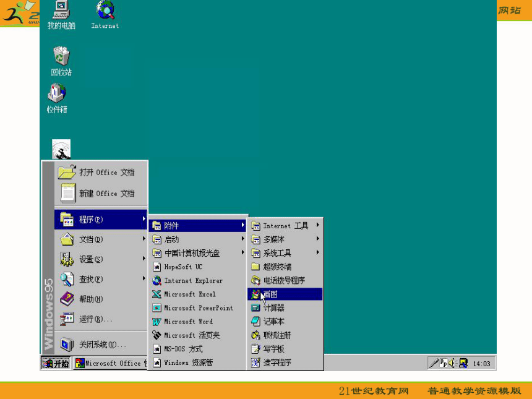This screenshot has height=399, width=532.
Task: Click the 设置 settings icon
Action: pyautogui.click(x=67, y=259)
